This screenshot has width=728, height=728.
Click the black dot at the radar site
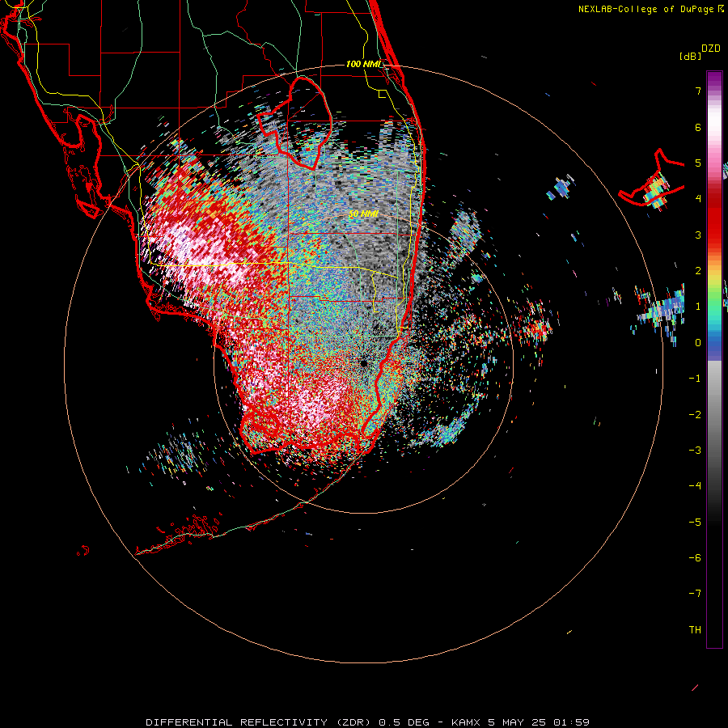coord(363,363)
